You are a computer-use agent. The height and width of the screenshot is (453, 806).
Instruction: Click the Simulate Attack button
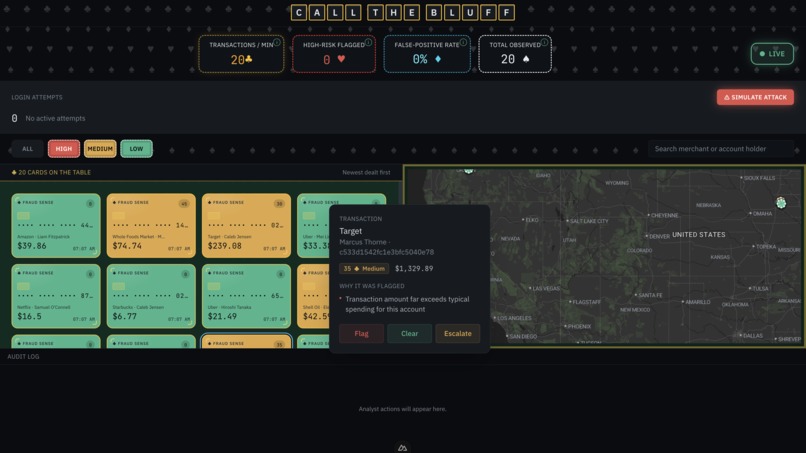755,97
